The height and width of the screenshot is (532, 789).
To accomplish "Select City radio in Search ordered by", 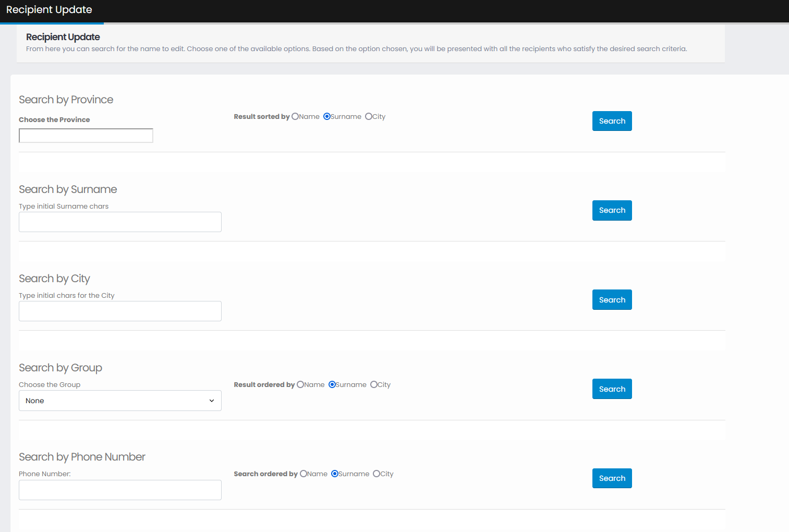I will coord(377,474).
